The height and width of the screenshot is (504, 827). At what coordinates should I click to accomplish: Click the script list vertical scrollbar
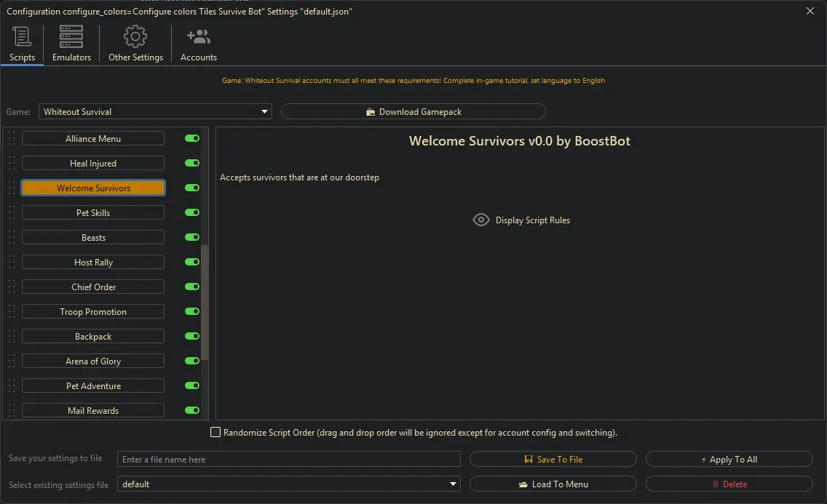(x=205, y=302)
